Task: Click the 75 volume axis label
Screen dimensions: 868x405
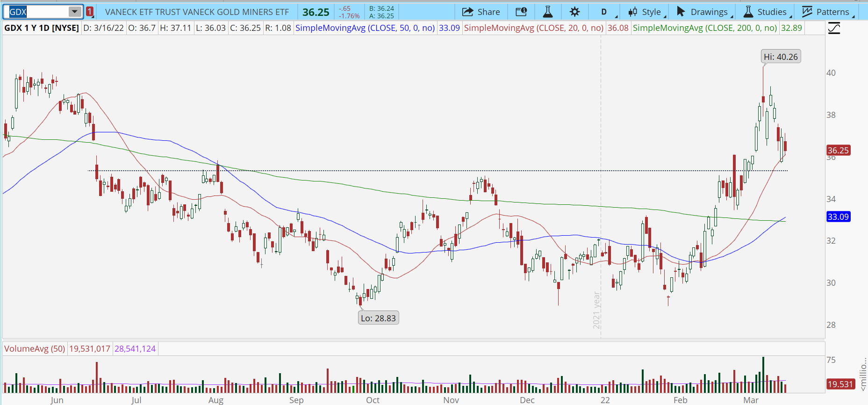Action: pyautogui.click(x=831, y=360)
